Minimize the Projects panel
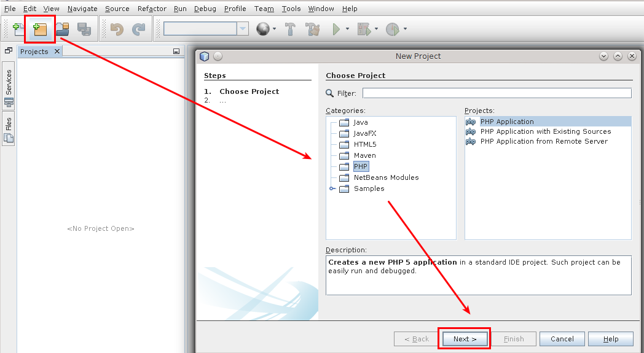 pyautogui.click(x=176, y=52)
